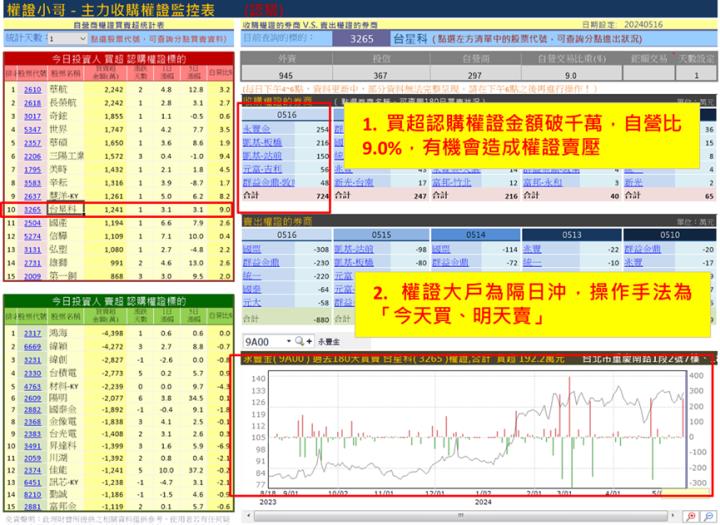This screenshot has width=720, height=525.
Task: Click broker 凱基-板橋 in the 0515 sell column
Action: pyautogui.click(x=354, y=262)
